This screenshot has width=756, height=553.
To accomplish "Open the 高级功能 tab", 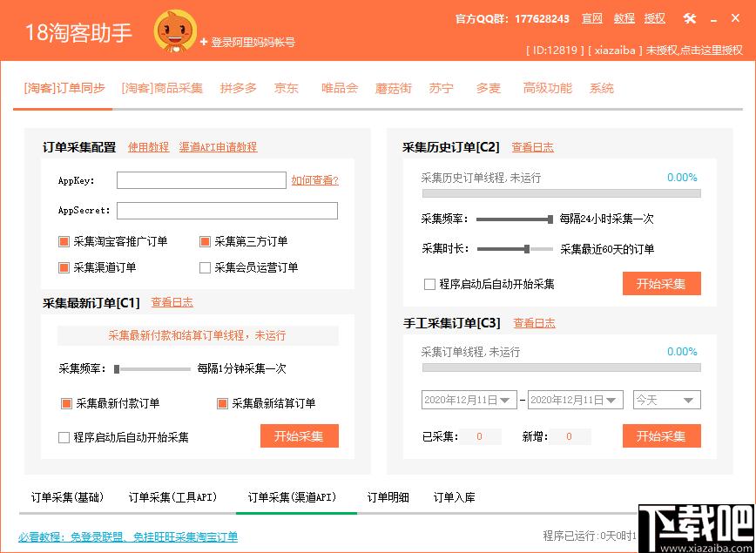I will click(x=547, y=89).
